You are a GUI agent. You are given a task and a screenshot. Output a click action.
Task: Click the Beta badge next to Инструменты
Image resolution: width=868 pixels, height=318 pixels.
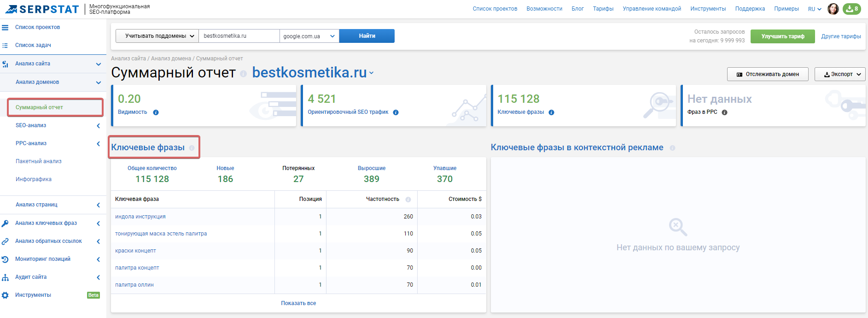93,295
